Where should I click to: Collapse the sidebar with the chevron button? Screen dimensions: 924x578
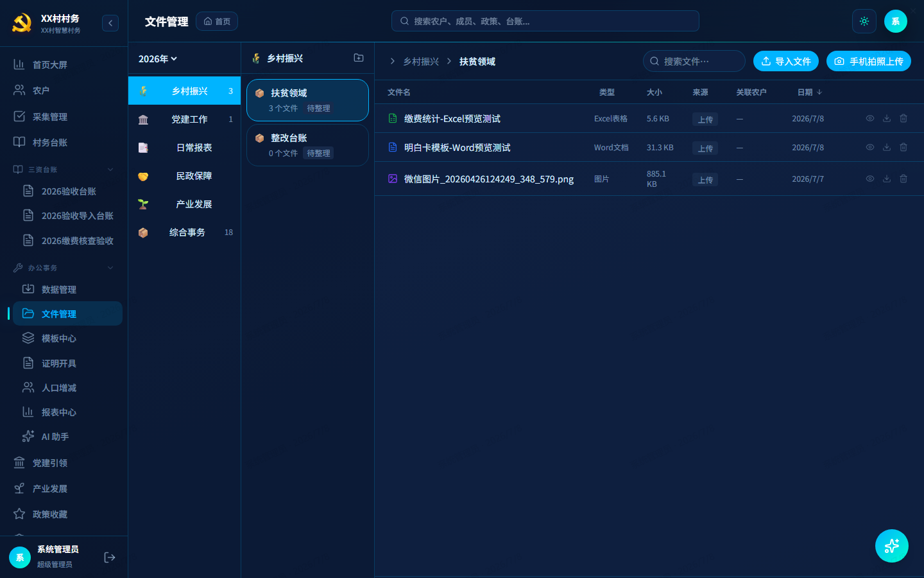tap(110, 23)
